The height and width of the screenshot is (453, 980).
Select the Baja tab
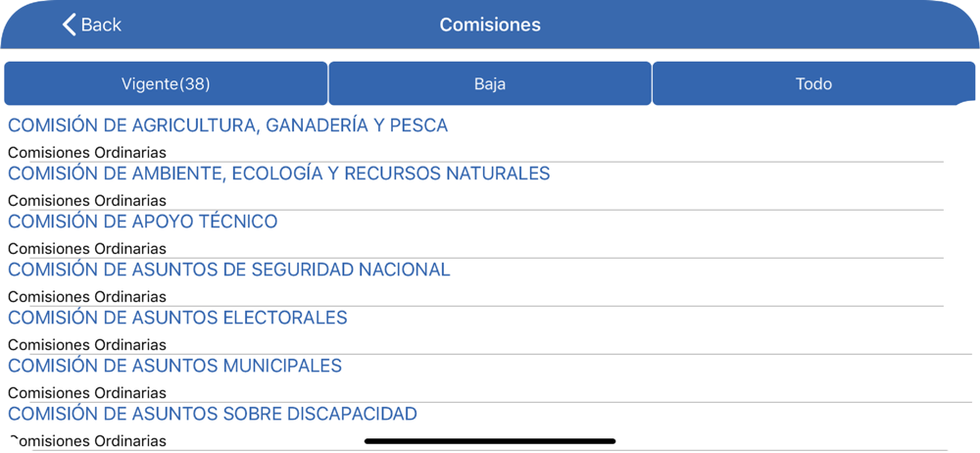pos(490,84)
